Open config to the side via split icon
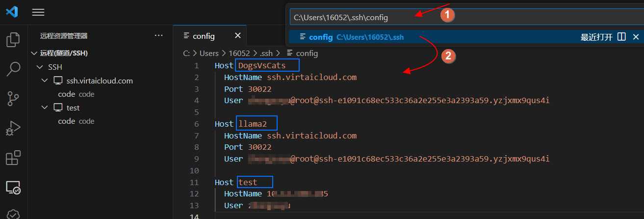 tap(621, 37)
